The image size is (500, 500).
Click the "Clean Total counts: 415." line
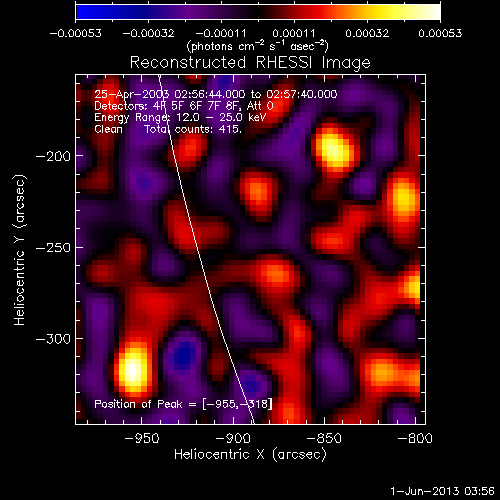168,129
